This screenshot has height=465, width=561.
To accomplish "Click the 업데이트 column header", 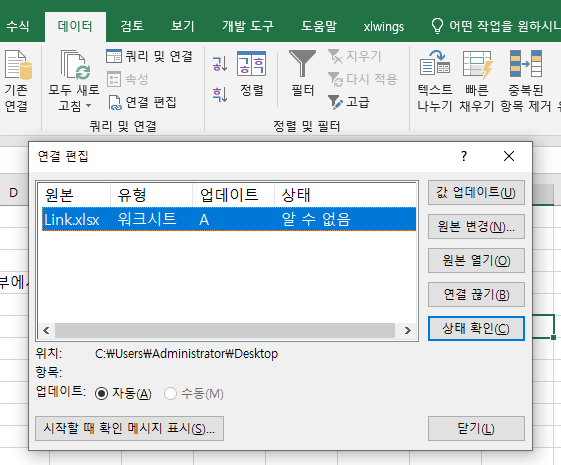I will click(233, 195).
